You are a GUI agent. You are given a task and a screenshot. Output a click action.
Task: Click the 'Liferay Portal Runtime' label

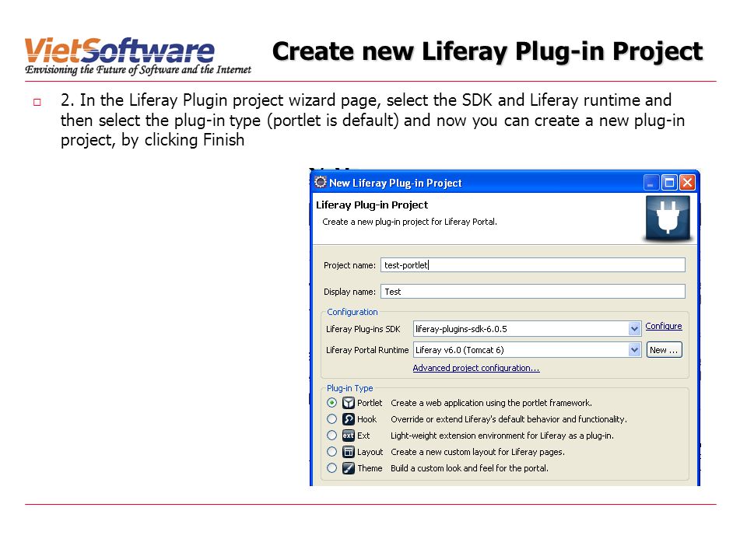(x=367, y=350)
